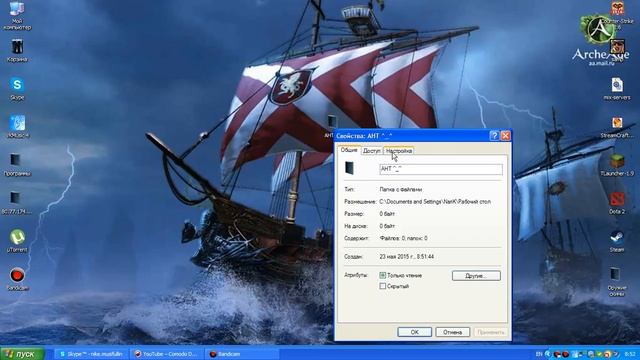Click the EN language indicator in the tray
Viewport: 640px width, 360px height.
pos(539,354)
